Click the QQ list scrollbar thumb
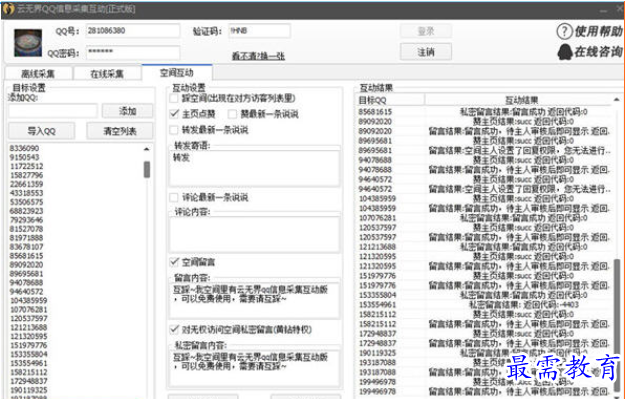628x399 pixels. click(x=147, y=169)
